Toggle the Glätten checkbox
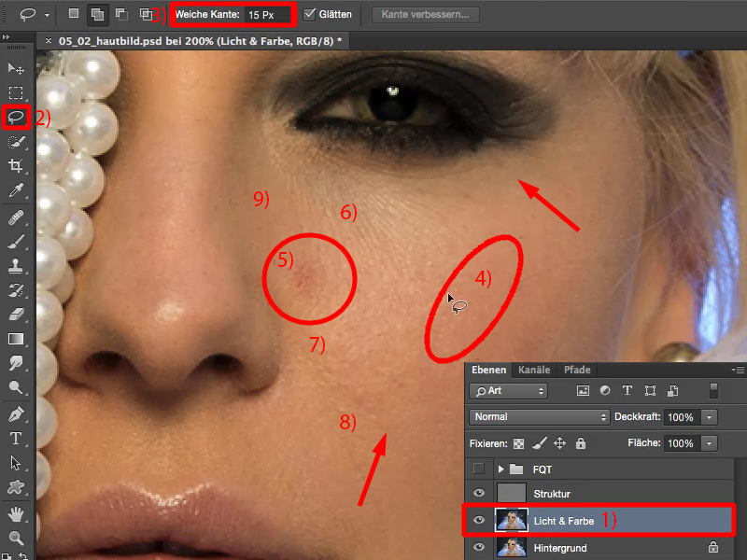This screenshot has width=747, height=560. tap(310, 14)
